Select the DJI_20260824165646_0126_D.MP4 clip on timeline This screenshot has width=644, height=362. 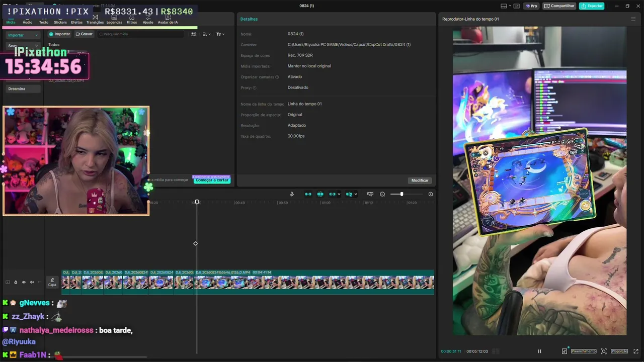tap(314, 282)
